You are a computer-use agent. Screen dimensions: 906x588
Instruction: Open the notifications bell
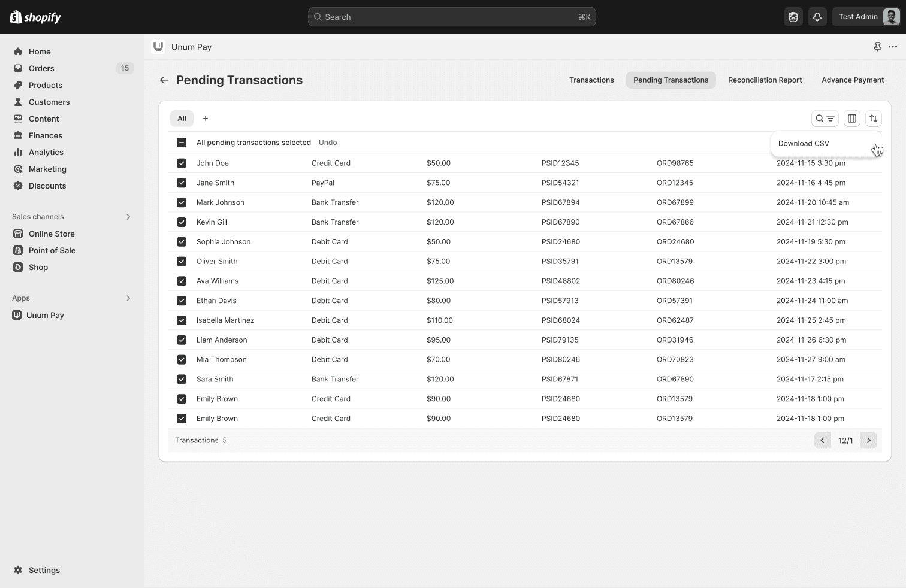(x=817, y=17)
